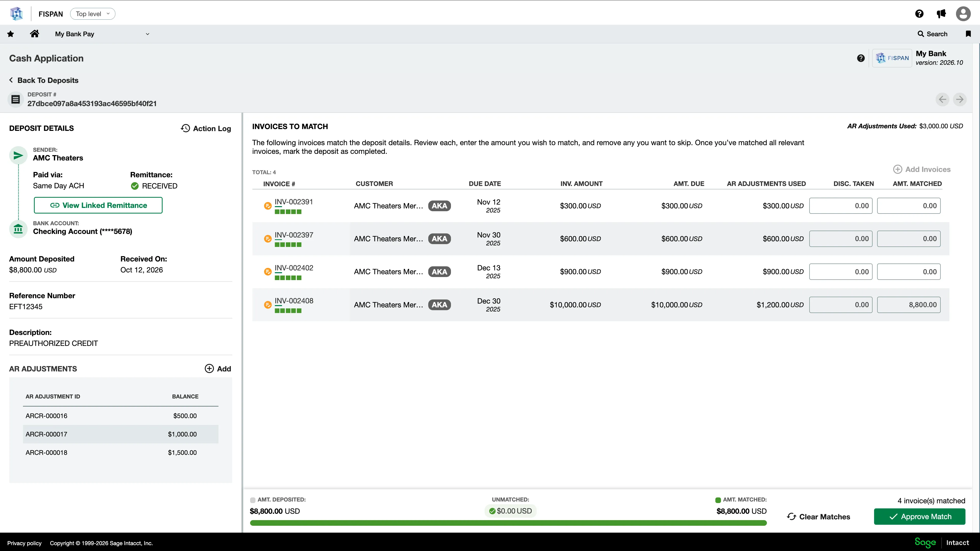Click the confidence bar under INV-002391
The image size is (980, 551).
(288, 212)
